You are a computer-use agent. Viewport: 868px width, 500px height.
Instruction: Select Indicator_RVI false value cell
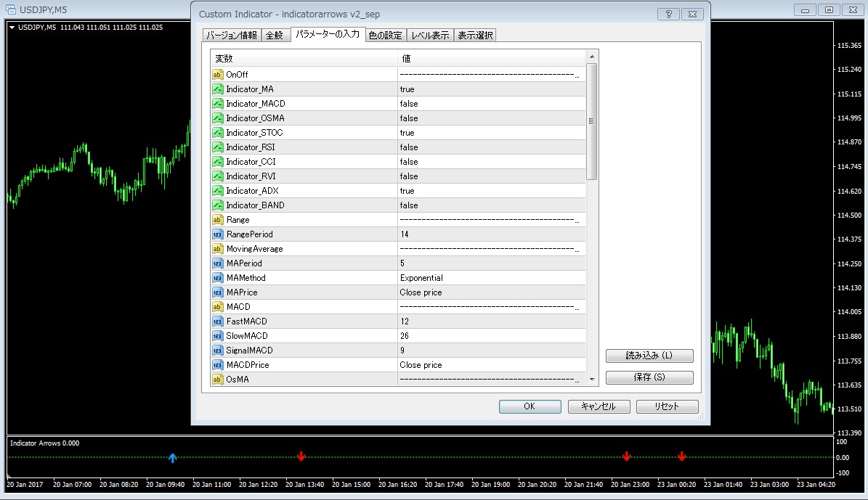click(x=492, y=176)
